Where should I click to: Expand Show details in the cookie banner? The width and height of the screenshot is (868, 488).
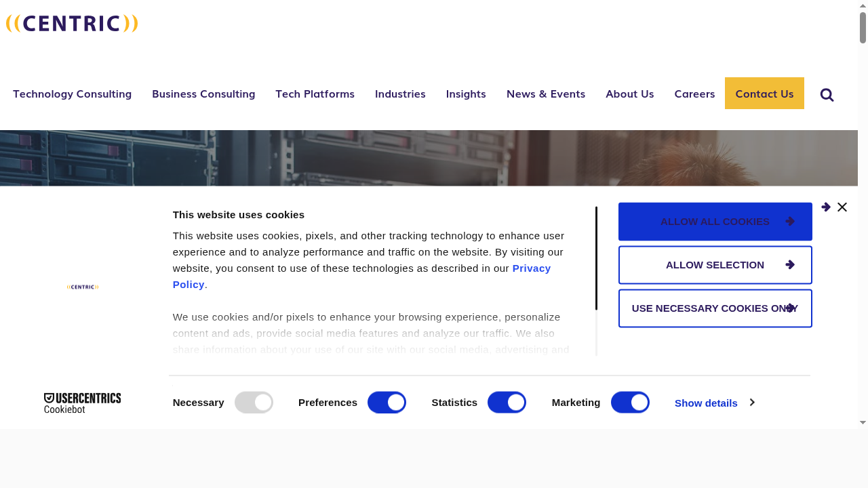(x=715, y=403)
